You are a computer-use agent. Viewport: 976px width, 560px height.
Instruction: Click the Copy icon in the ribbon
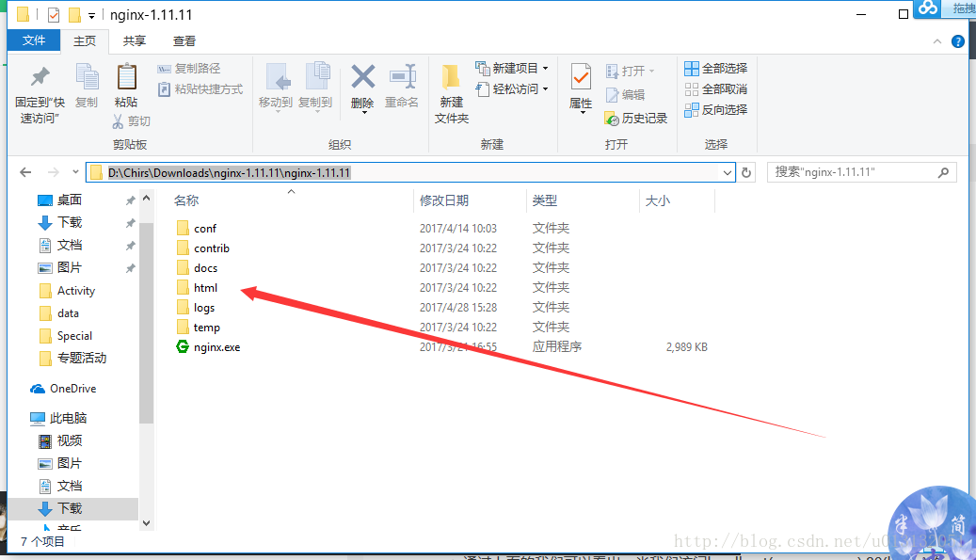pyautogui.click(x=88, y=77)
